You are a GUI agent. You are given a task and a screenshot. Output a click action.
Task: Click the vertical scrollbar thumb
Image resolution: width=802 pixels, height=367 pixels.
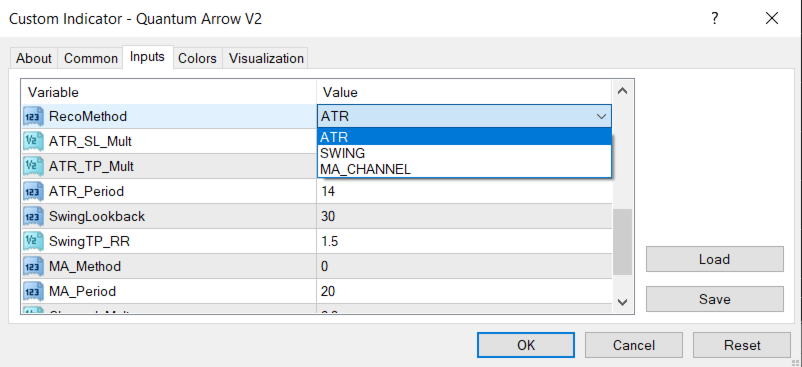click(x=622, y=242)
